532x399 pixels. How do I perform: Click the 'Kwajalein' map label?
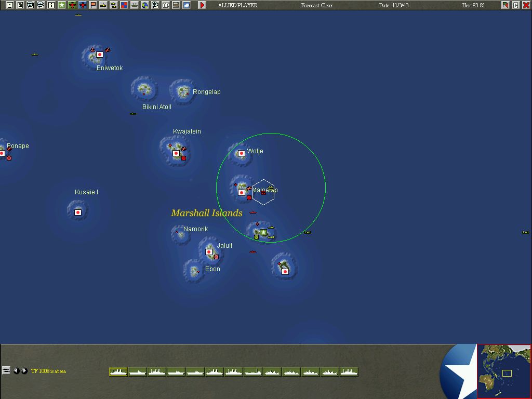coord(187,131)
